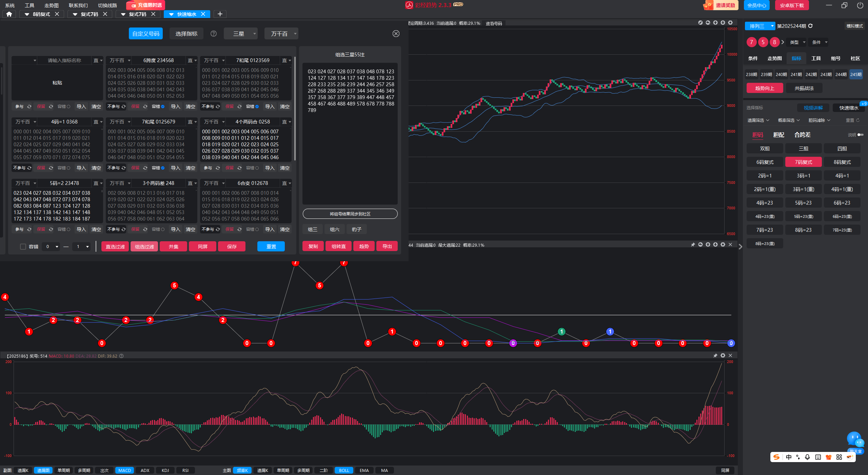Select 容错 radio for 6跨度 234568
Image resolution: width=868 pixels, height=475 pixels.
(163, 107)
